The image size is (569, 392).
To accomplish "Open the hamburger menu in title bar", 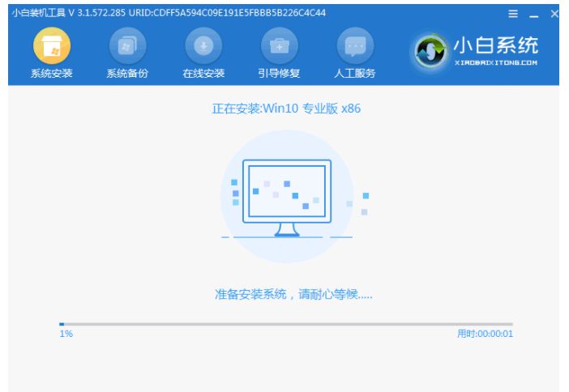I will coord(513,14).
